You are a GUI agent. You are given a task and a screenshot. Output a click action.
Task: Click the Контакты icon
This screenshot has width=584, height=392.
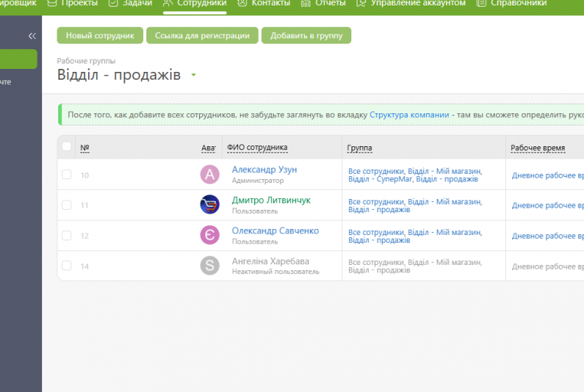242,3
